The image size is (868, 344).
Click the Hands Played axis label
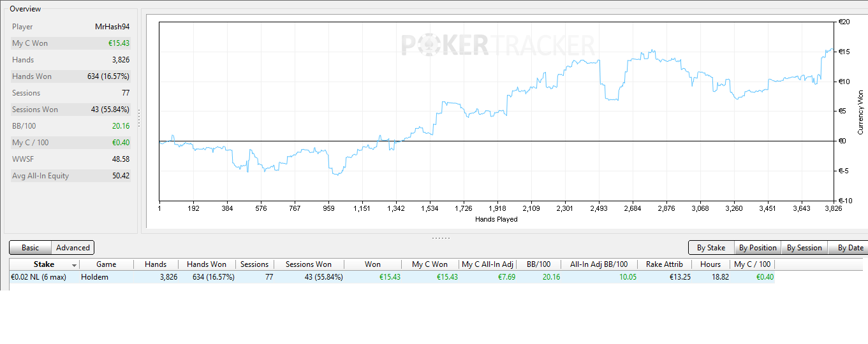pyautogui.click(x=496, y=219)
